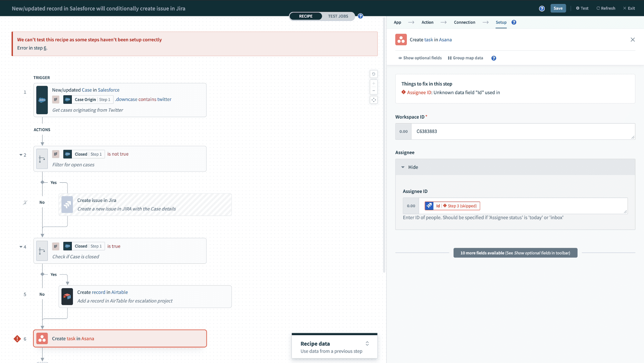Click the Save button
This screenshot has width=644, height=363.
558,8
